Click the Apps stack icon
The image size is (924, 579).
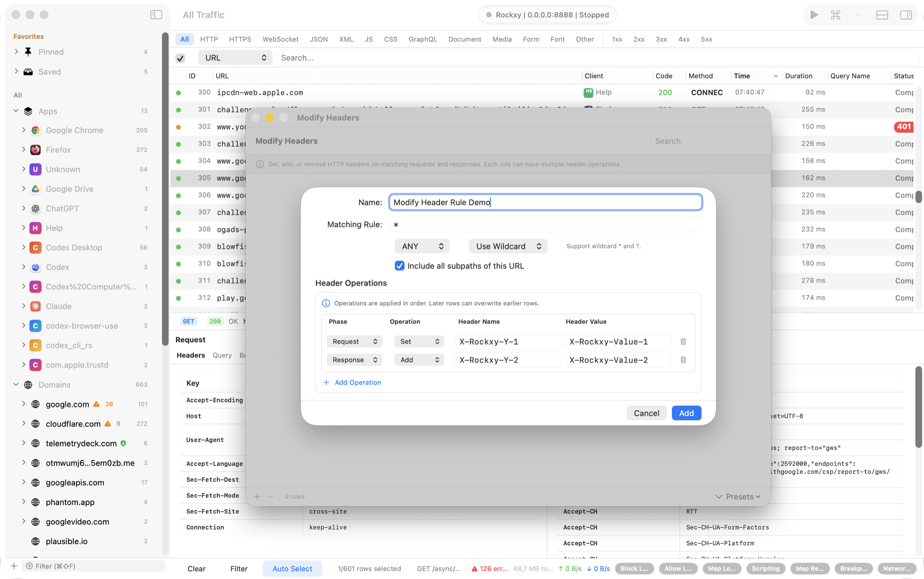click(28, 111)
